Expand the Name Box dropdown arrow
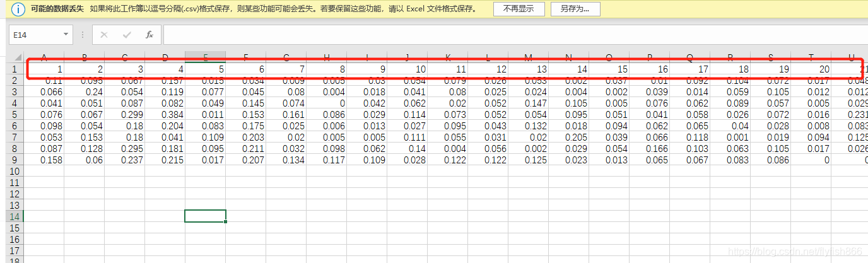868x263 pixels. (x=66, y=35)
